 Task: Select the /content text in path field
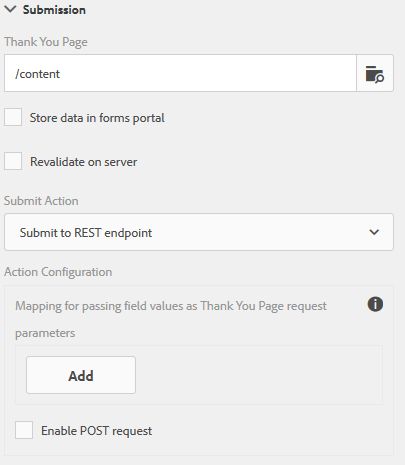click(x=37, y=74)
